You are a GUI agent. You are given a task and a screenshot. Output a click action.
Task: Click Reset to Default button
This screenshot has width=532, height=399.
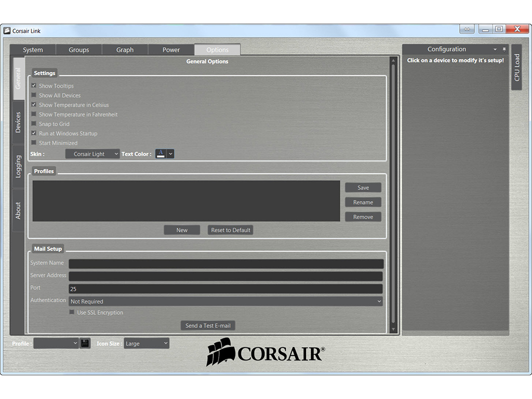pos(231,230)
